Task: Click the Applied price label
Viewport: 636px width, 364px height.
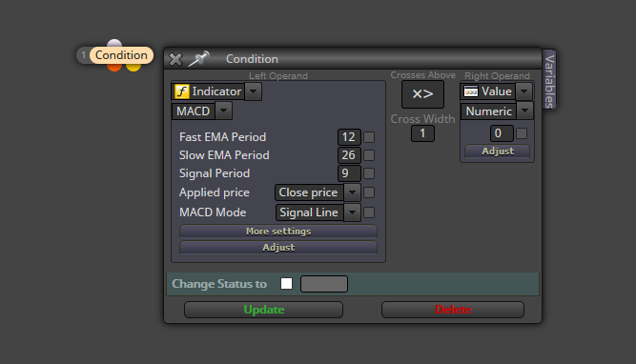Action: [x=215, y=192]
